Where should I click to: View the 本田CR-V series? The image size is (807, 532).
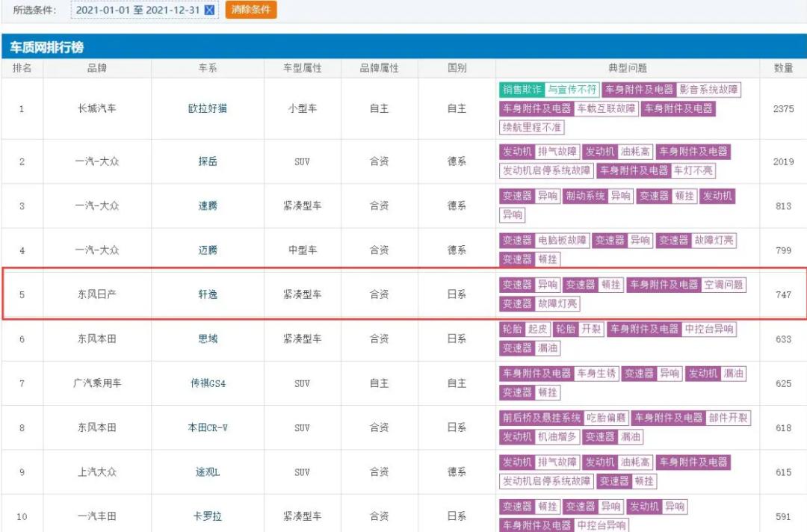pos(207,427)
